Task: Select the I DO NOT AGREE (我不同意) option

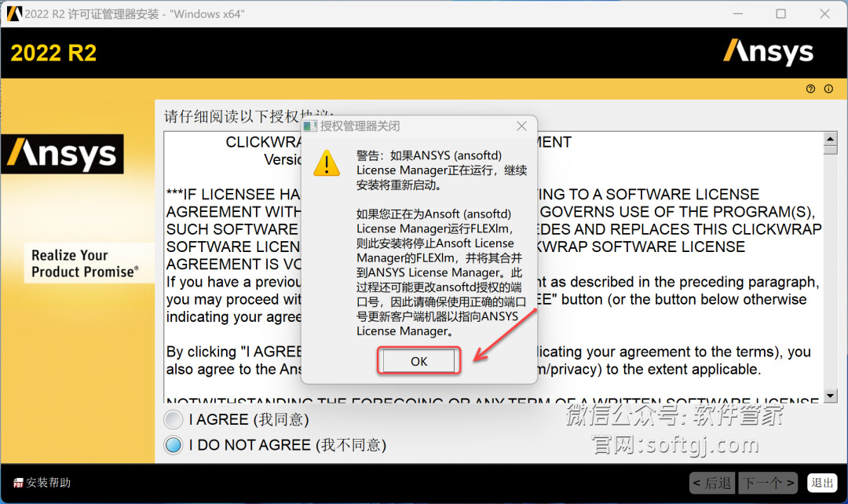Action: tap(174, 445)
